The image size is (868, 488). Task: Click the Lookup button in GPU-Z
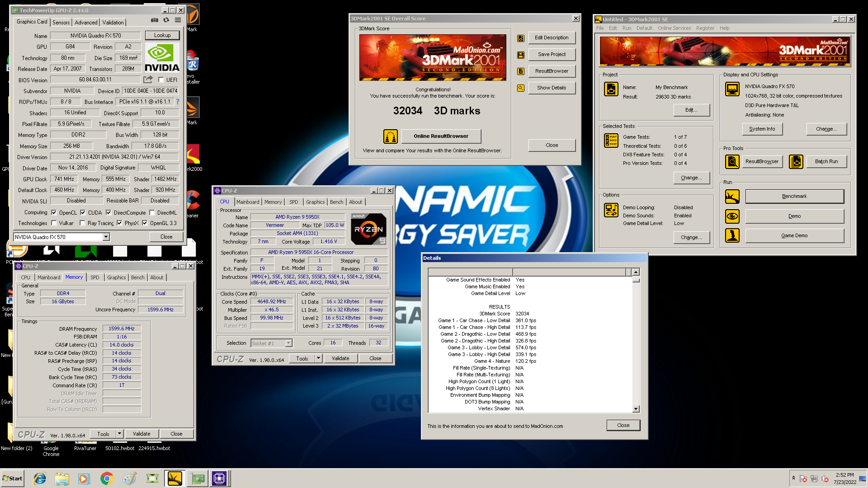pyautogui.click(x=162, y=35)
